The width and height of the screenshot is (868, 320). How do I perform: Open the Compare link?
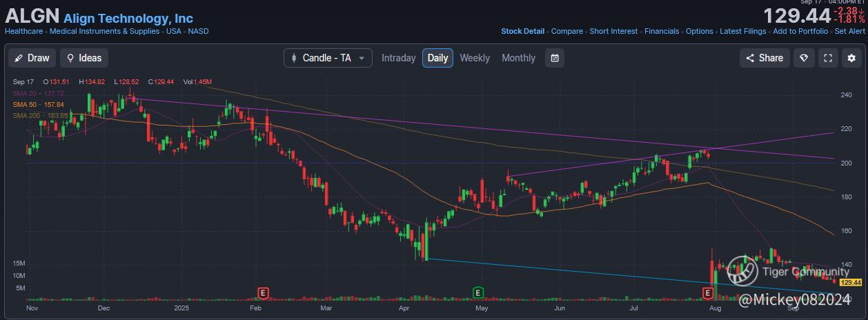click(x=567, y=31)
